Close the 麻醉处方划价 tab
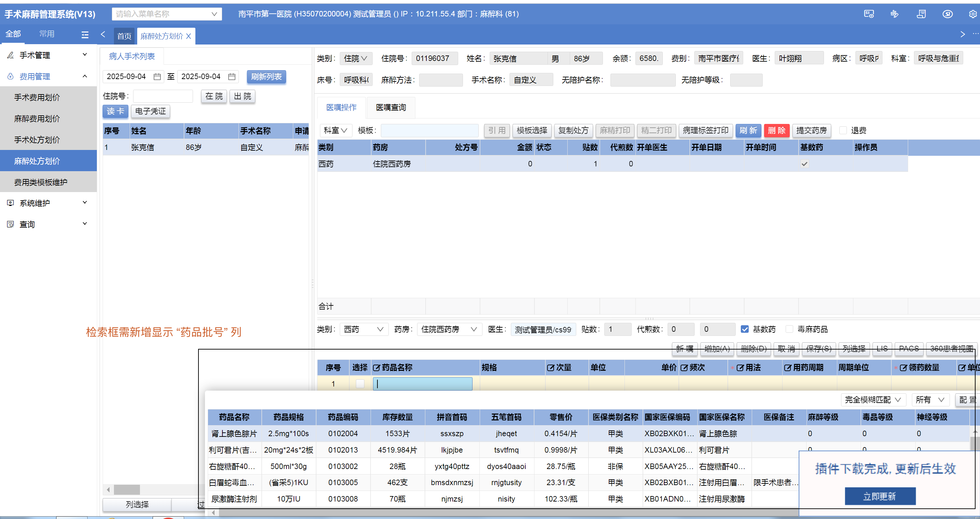This screenshot has height=519, width=980. pos(188,36)
